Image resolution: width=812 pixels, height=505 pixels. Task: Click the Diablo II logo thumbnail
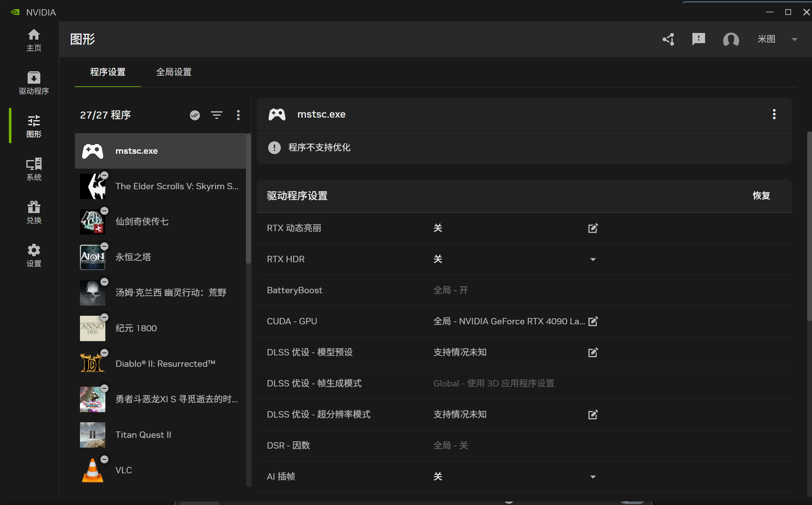[93, 364]
